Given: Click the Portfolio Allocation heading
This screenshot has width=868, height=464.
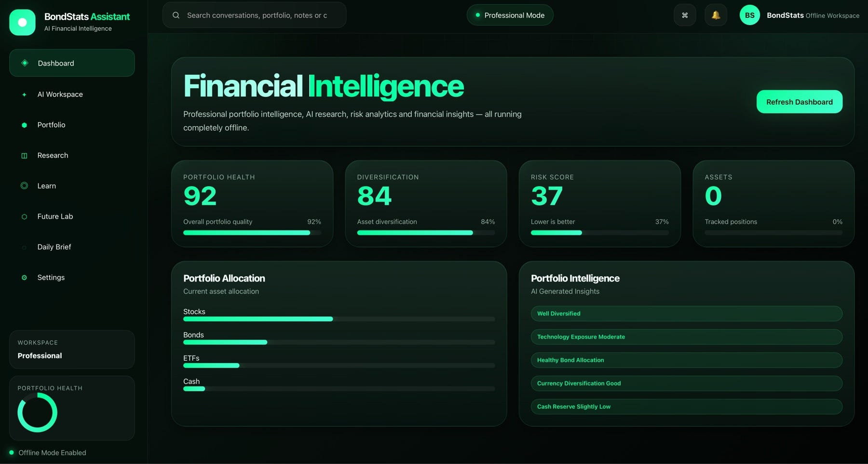Looking at the screenshot, I should click(x=224, y=278).
